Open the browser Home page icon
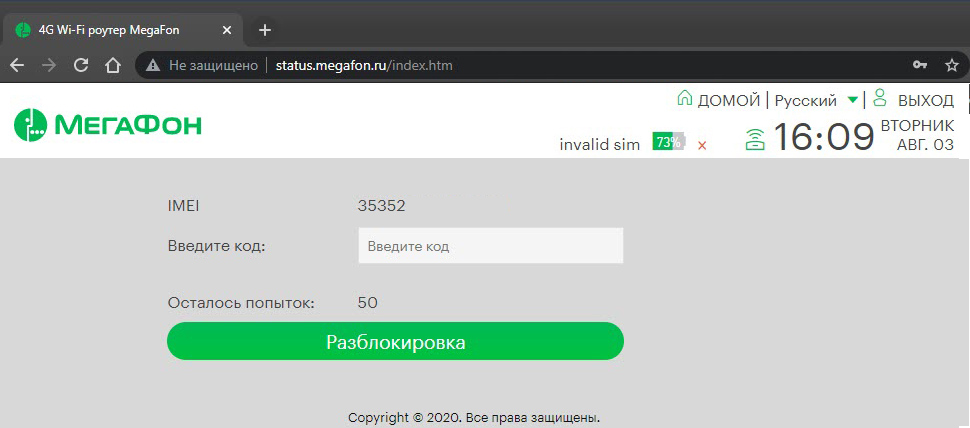This screenshot has width=970, height=428. pyautogui.click(x=113, y=65)
